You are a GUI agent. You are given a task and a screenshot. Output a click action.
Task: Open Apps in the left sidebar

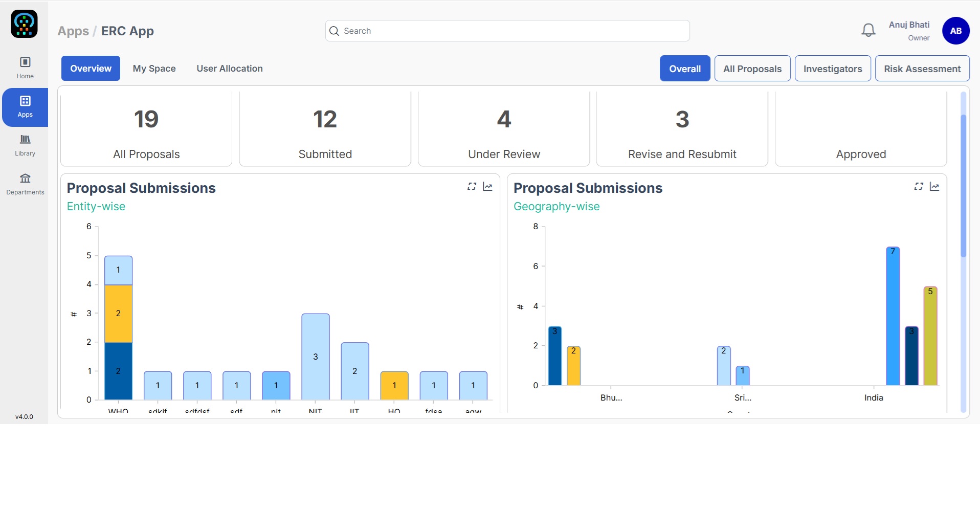coord(25,107)
